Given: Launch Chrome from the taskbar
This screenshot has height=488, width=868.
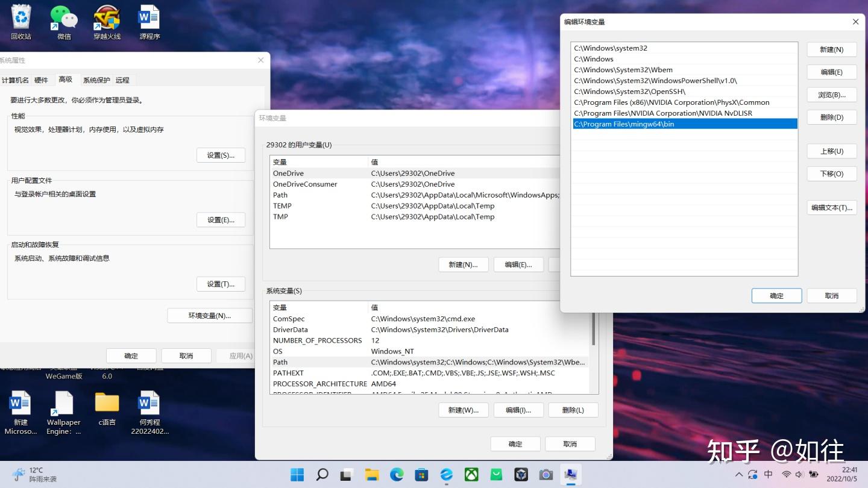Looking at the screenshot, I should (396, 474).
